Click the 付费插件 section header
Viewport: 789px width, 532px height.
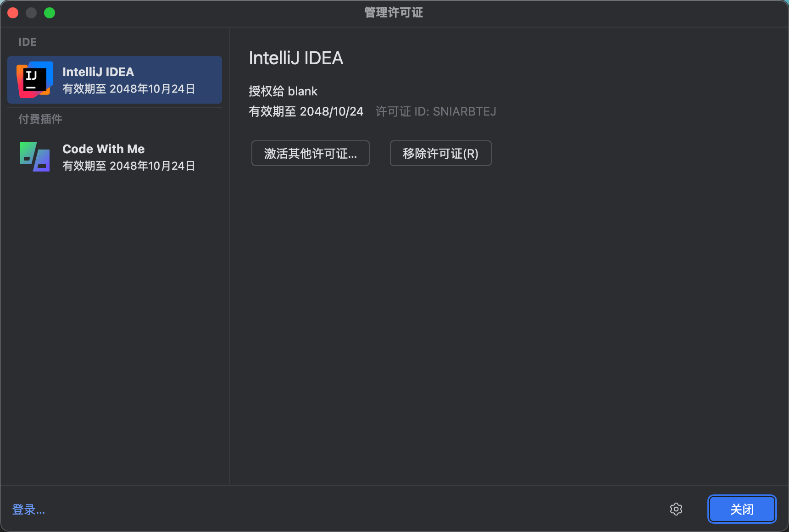click(40, 119)
